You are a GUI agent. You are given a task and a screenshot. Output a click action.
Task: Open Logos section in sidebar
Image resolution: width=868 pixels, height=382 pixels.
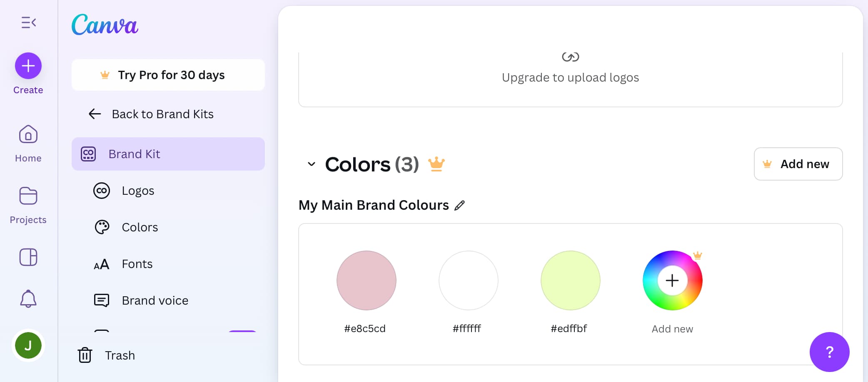pos(137,191)
